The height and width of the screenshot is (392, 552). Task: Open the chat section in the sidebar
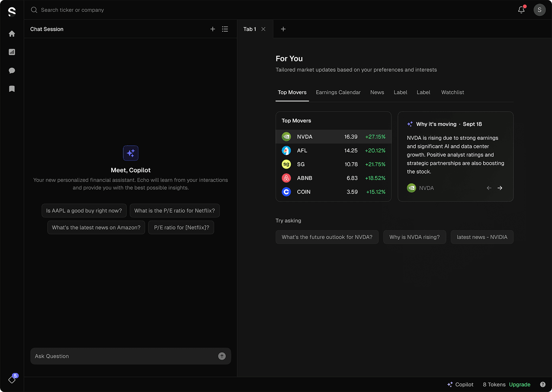(x=12, y=70)
